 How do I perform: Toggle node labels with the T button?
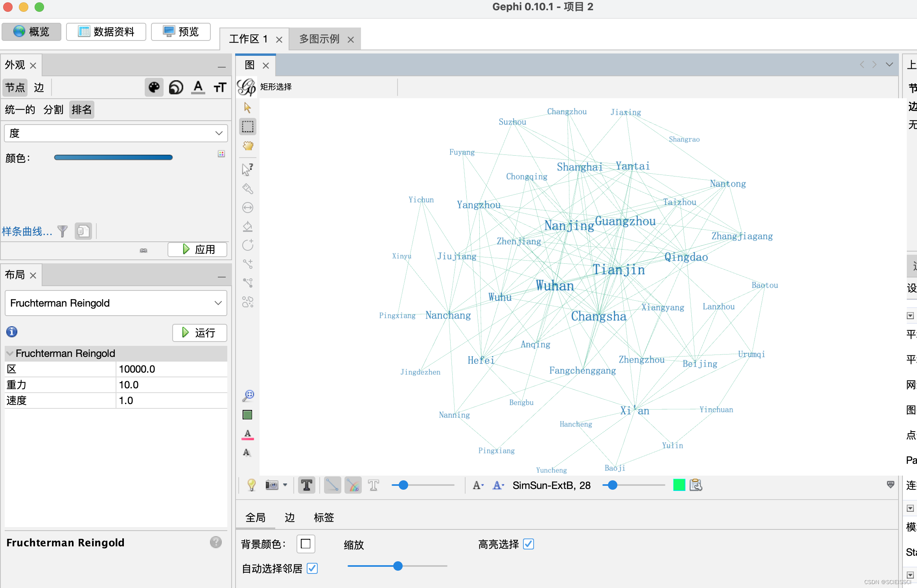tap(306, 485)
